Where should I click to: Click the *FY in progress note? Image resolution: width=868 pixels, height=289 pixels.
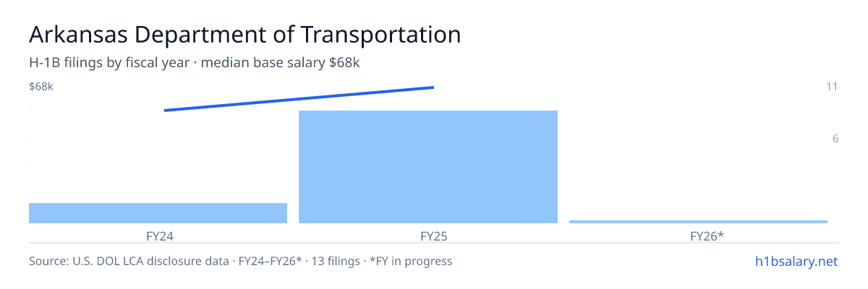click(x=411, y=261)
